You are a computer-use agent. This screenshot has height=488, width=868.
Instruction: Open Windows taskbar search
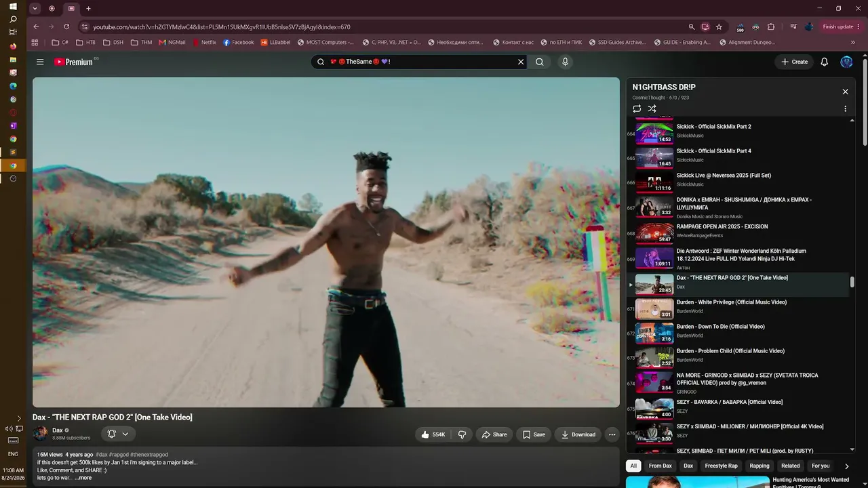pyautogui.click(x=13, y=19)
